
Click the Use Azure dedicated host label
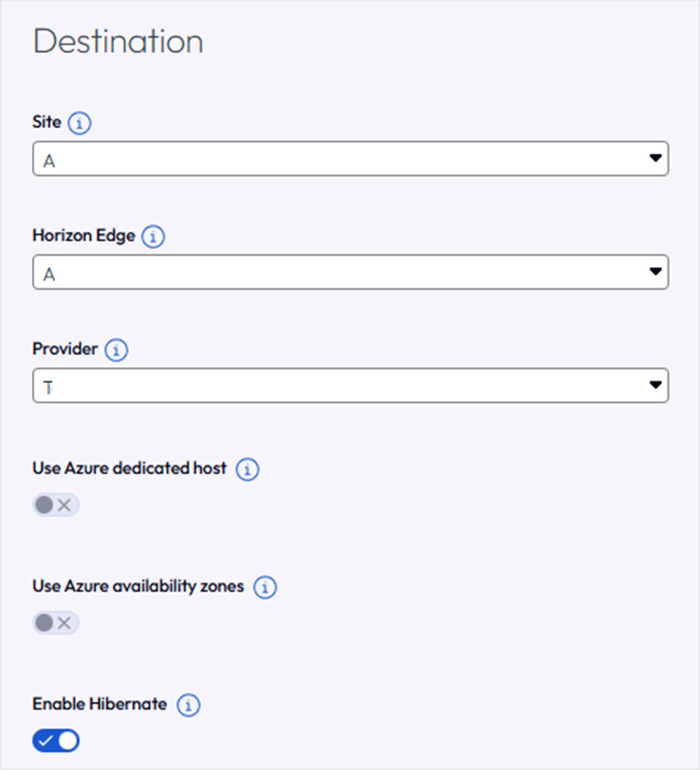coord(129,468)
